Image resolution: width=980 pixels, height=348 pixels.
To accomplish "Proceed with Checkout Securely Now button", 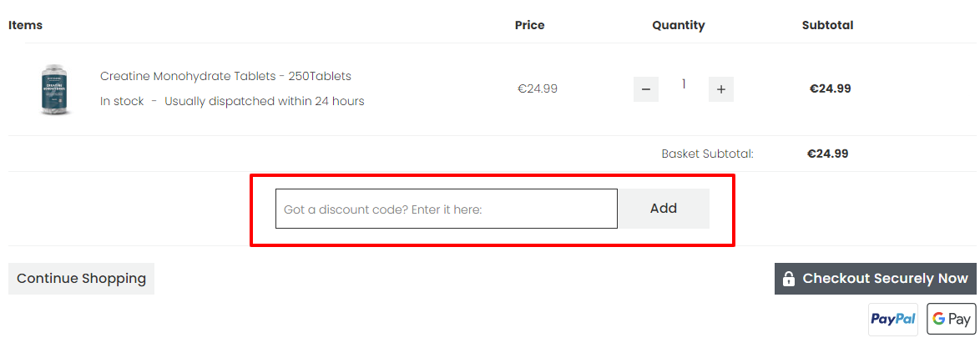I will coord(876,279).
